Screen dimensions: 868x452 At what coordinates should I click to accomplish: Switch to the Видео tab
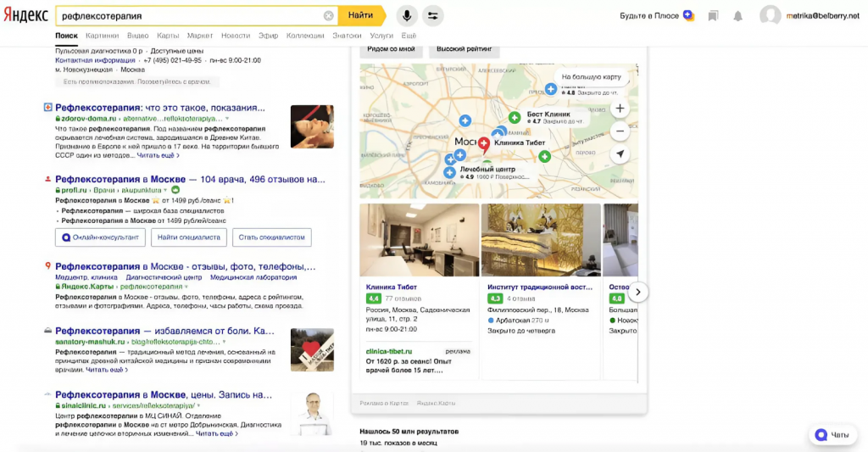(138, 36)
